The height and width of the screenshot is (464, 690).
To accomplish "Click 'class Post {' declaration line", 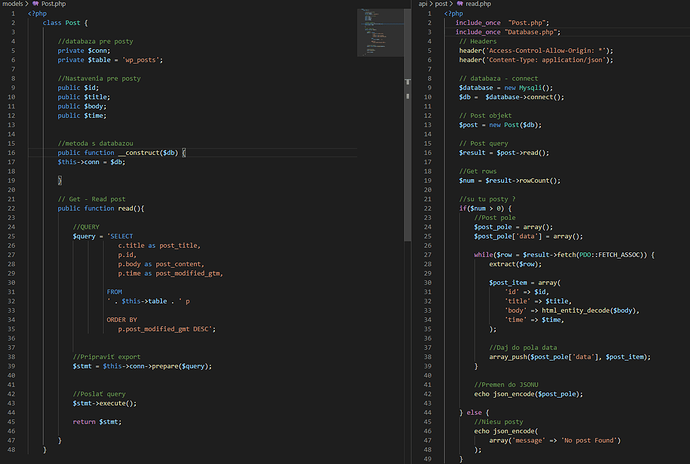I will [x=65, y=23].
